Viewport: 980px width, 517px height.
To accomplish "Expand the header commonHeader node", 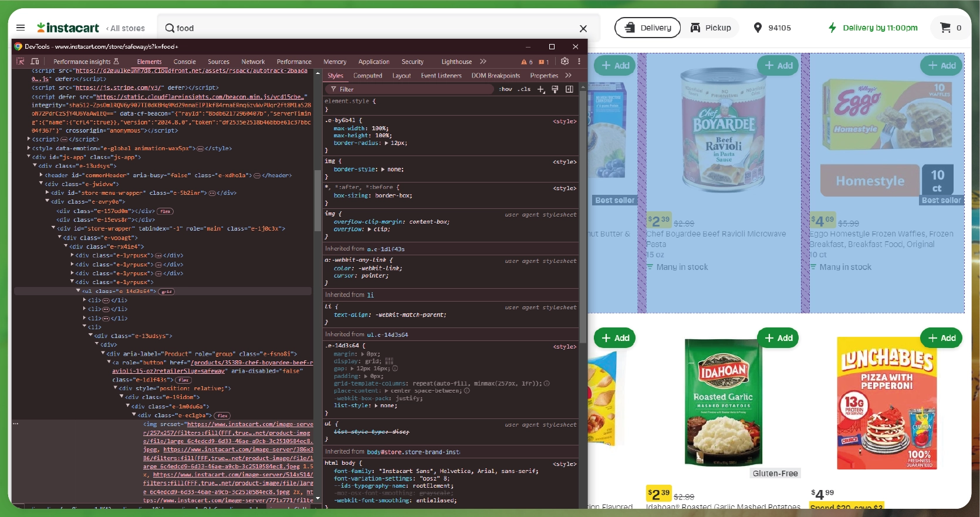I will click(x=41, y=175).
